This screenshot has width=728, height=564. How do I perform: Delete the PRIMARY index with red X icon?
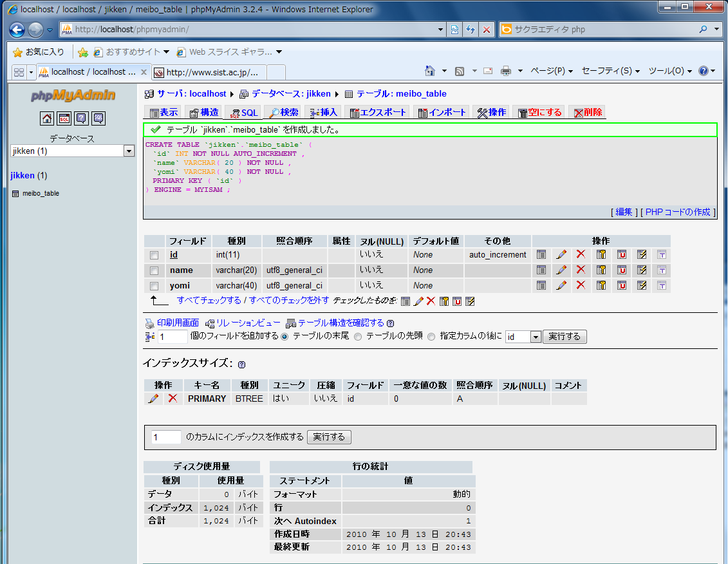[x=173, y=399]
